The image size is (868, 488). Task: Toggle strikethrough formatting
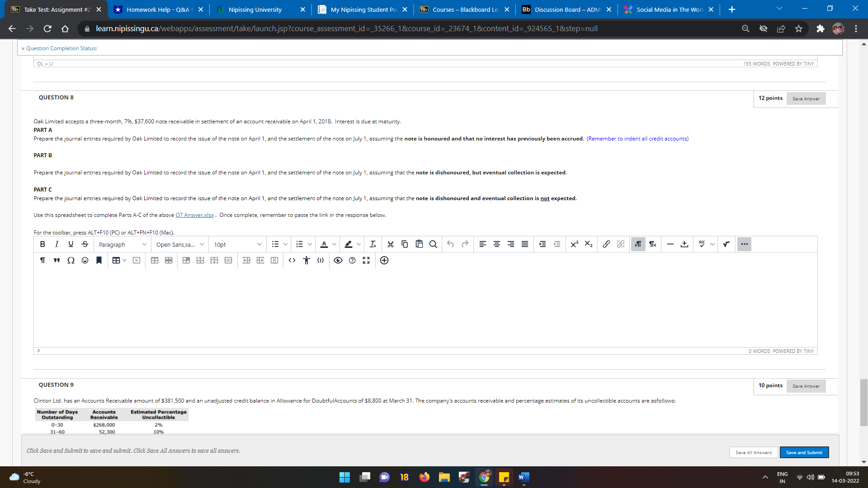pyautogui.click(x=85, y=244)
